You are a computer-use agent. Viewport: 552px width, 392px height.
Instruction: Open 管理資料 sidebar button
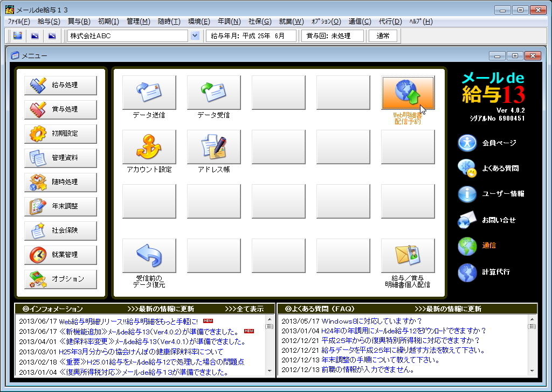click(x=60, y=158)
